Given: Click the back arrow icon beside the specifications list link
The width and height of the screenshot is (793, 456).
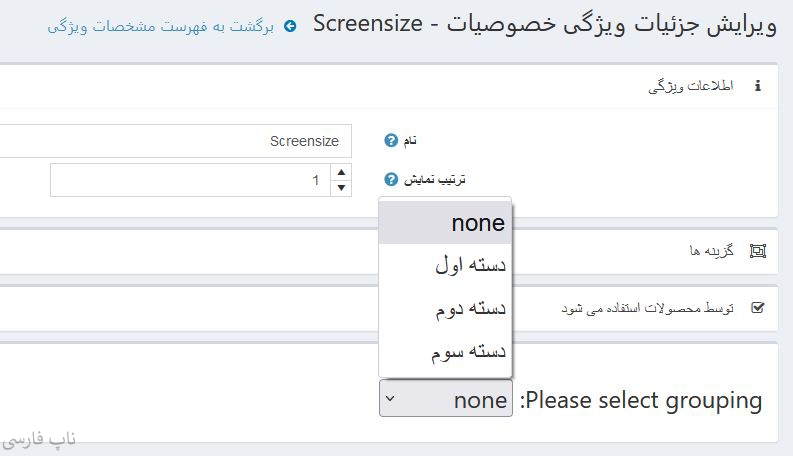Looking at the screenshot, I should tap(290, 25).
